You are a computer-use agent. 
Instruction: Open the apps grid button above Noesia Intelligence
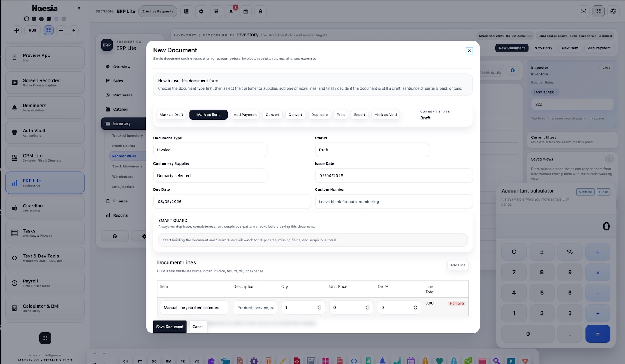45,338
